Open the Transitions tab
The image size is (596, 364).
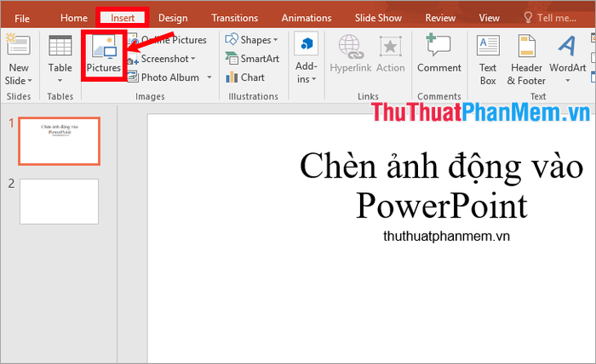[x=234, y=18]
